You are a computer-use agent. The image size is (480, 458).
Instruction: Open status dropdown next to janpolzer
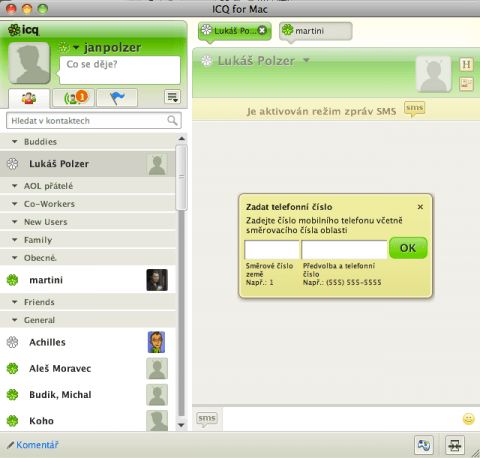76,48
